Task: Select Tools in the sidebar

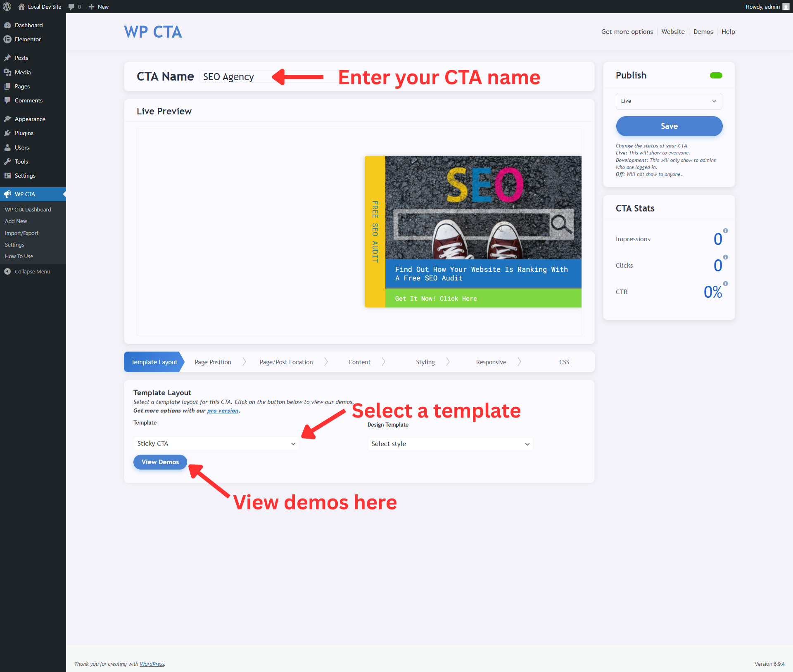Action: [x=21, y=161]
